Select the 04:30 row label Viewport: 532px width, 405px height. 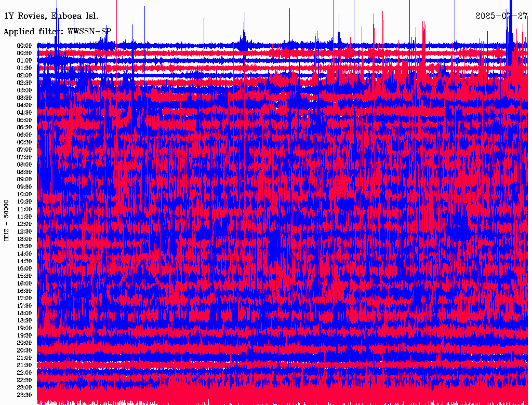click(x=24, y=113)
